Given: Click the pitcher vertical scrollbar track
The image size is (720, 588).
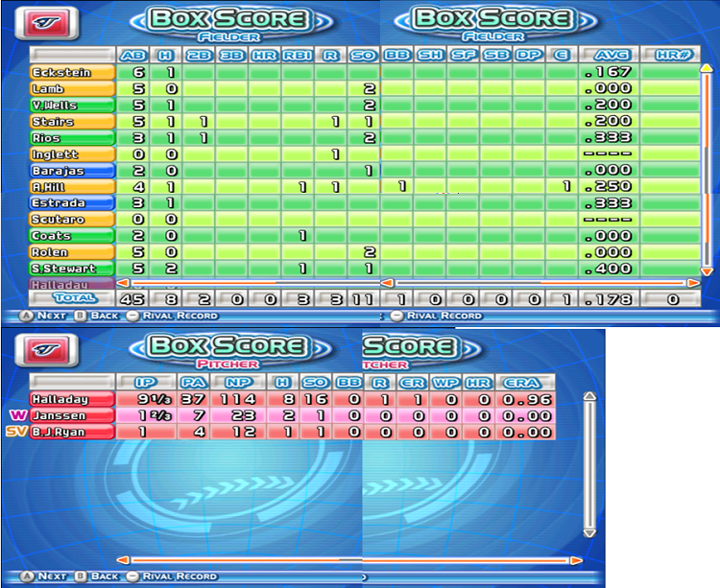Looking at the screenshot, I should tap(589, 464).
